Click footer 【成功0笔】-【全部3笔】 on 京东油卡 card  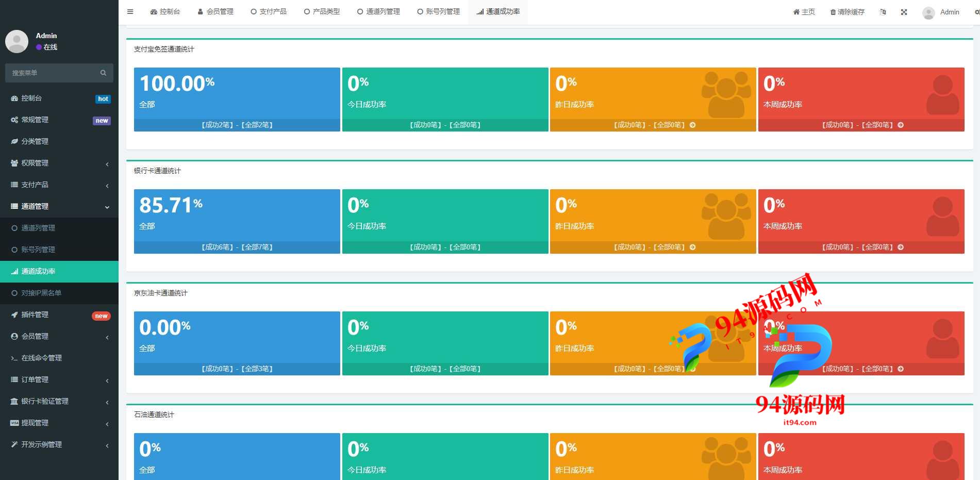tap(237, 369)
